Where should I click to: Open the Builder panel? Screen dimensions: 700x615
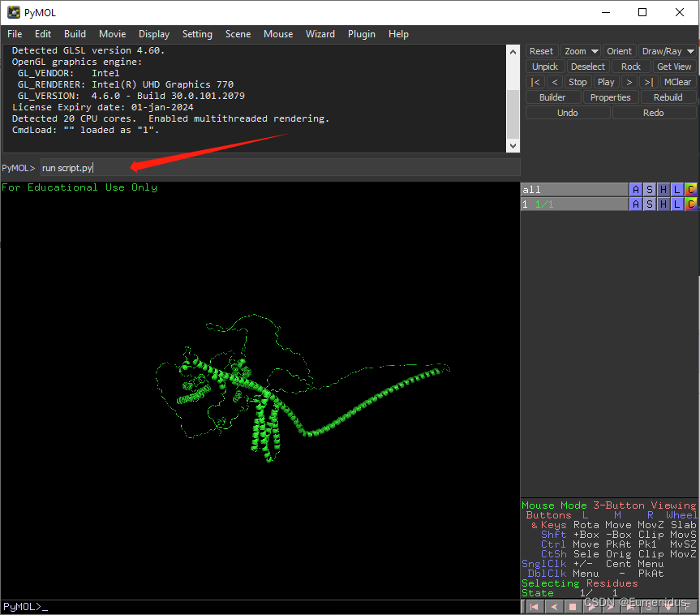(552, 97)
